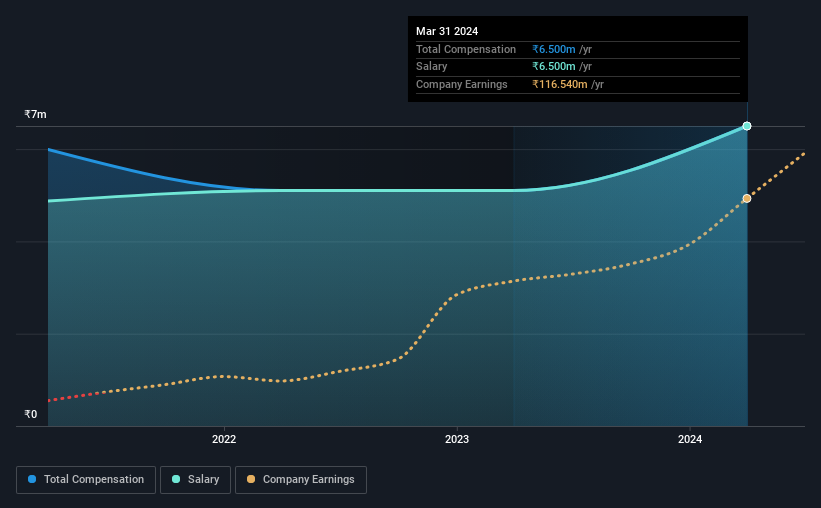Click the Salary label in tooltip
The height and width of the screenshot is (508, 821).
click(431, 67)
